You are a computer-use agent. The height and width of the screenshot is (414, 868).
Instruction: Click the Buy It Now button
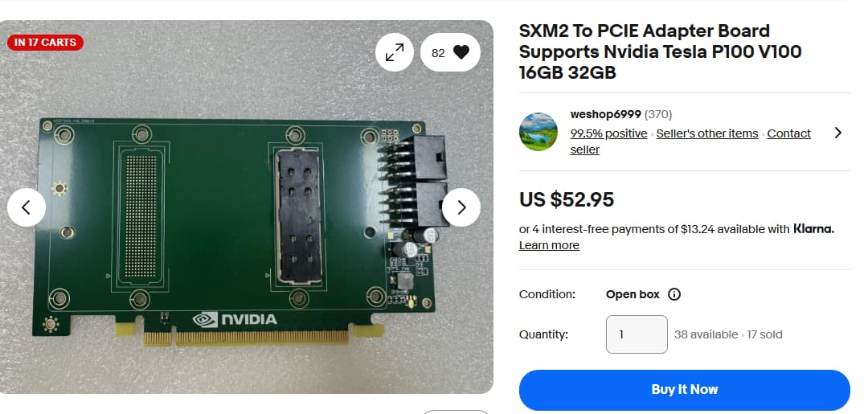(x=684, y=390)
